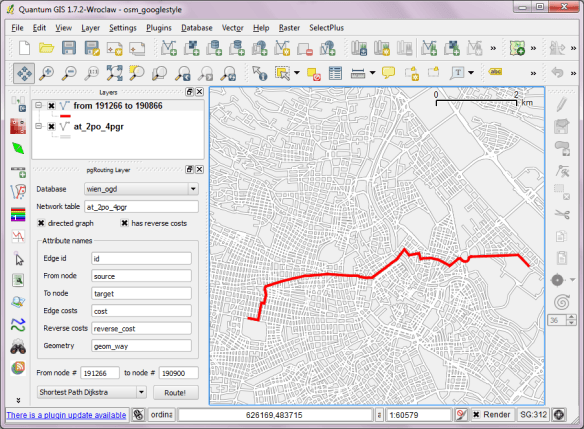Screen dimensions: 584x429
Task: Click the From node # input field
Action: pyautogui.click(x=100, y=373)
